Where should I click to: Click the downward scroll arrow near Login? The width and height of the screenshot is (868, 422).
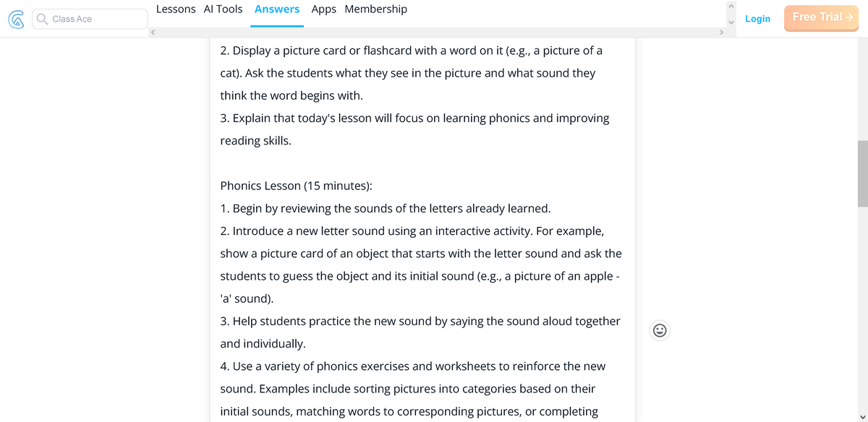[731, 23]
